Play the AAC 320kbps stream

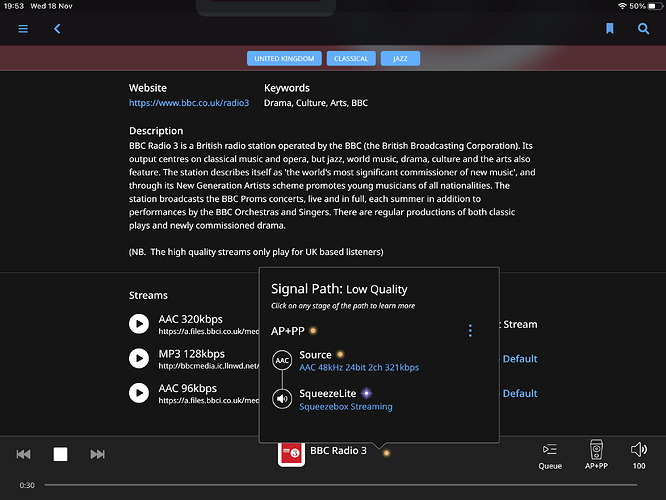point(139,324)
